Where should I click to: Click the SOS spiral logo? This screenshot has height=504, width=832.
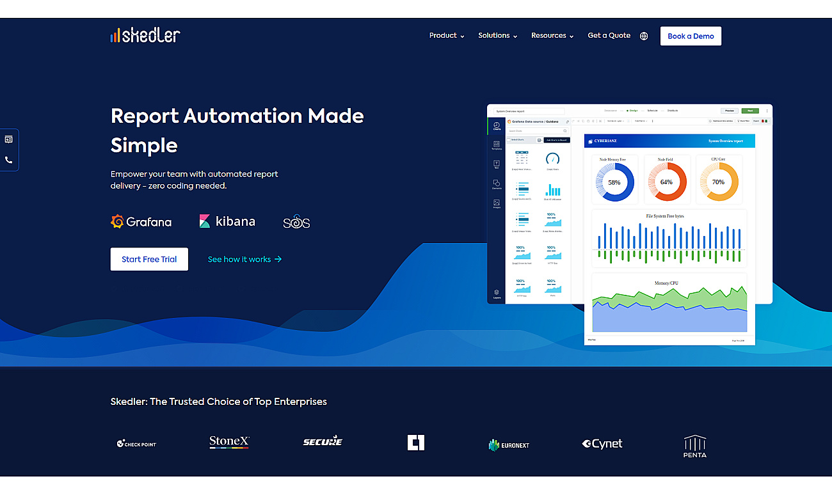click(296, 222)
